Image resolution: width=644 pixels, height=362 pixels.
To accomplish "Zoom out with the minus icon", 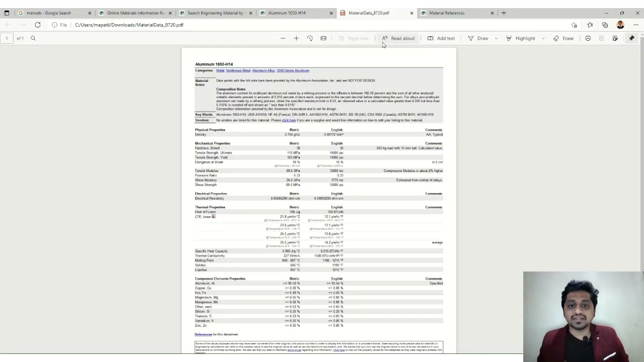I will (283, 38).
